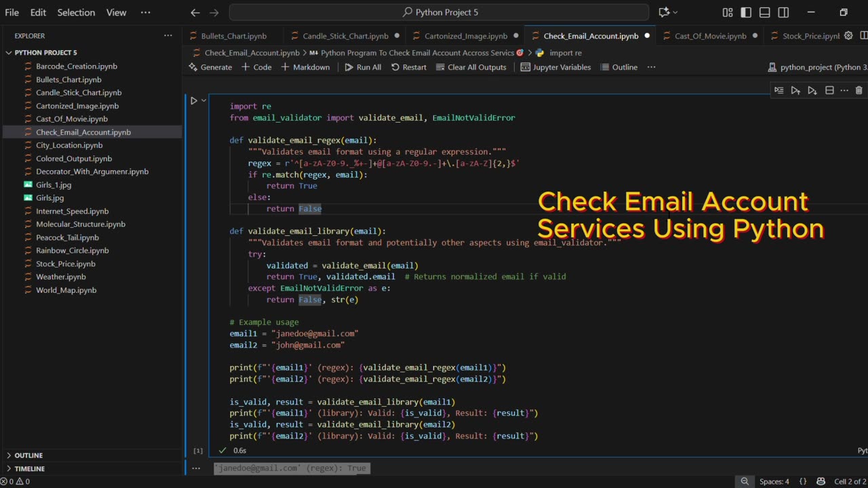
Task: Delete the cell with trash icon
Action: point(859,90)
